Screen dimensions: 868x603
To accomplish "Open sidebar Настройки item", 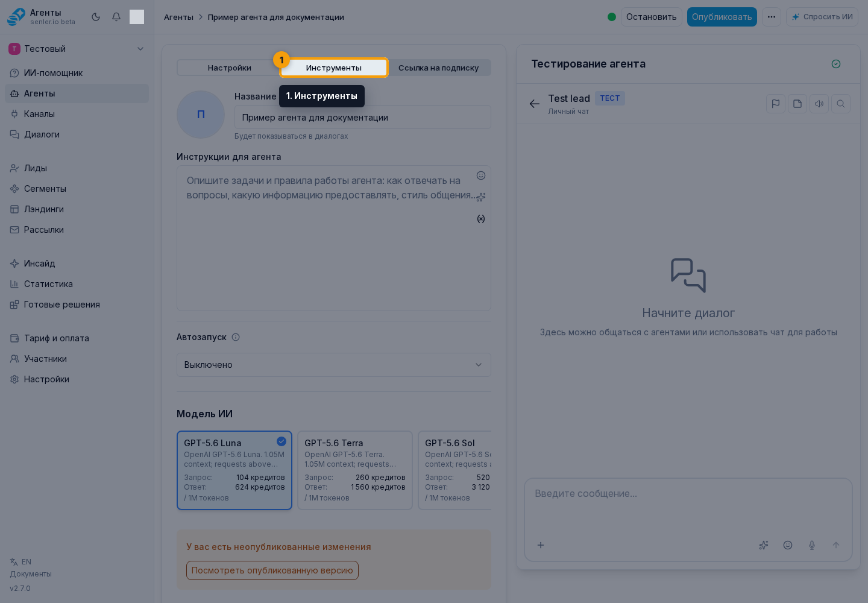I will tap(77, 379).
